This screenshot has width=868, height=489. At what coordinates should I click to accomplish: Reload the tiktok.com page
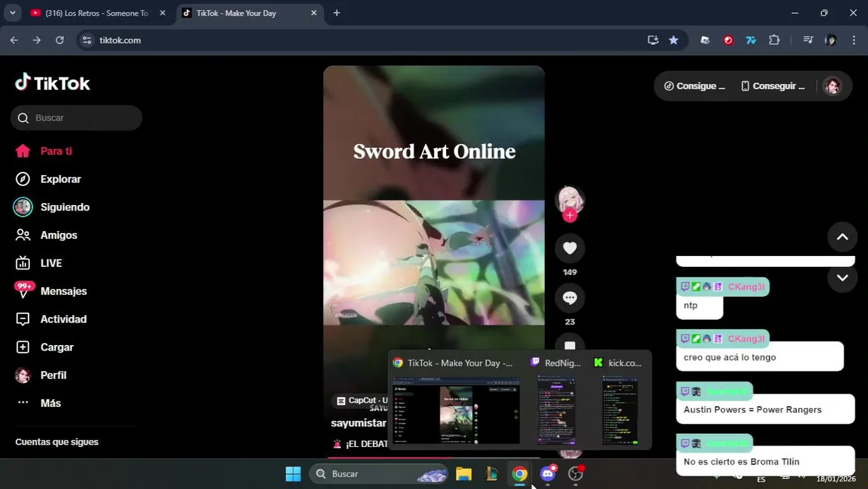pos(60,40)
